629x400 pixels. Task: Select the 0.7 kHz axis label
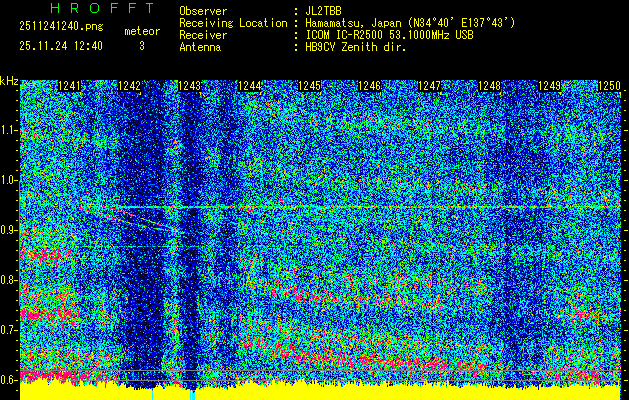[x=9, y=329]
